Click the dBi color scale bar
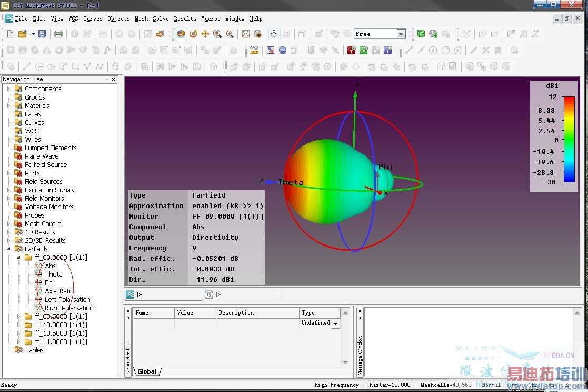Image resolution: width=588 pixels, height=392 pixels. (x=569, y=139)
